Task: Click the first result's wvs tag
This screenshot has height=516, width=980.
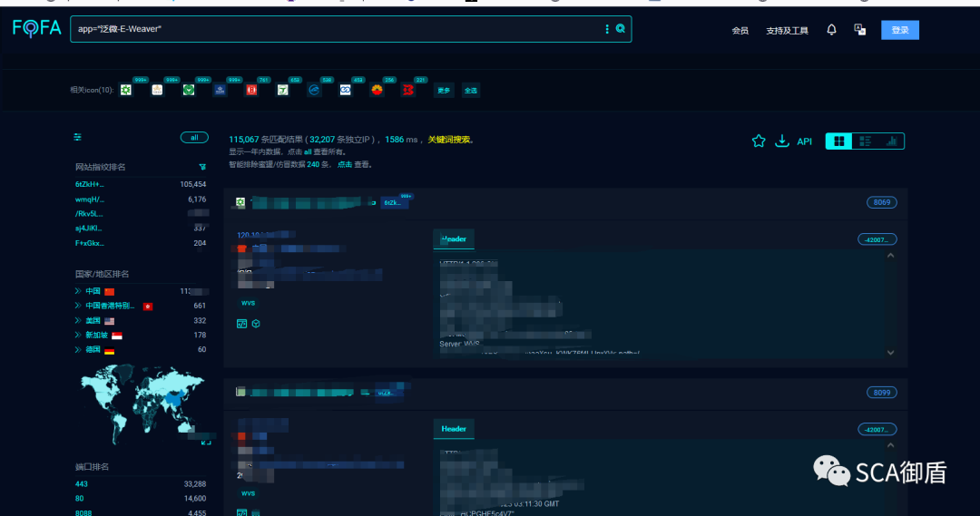Action: click(248, 303)
